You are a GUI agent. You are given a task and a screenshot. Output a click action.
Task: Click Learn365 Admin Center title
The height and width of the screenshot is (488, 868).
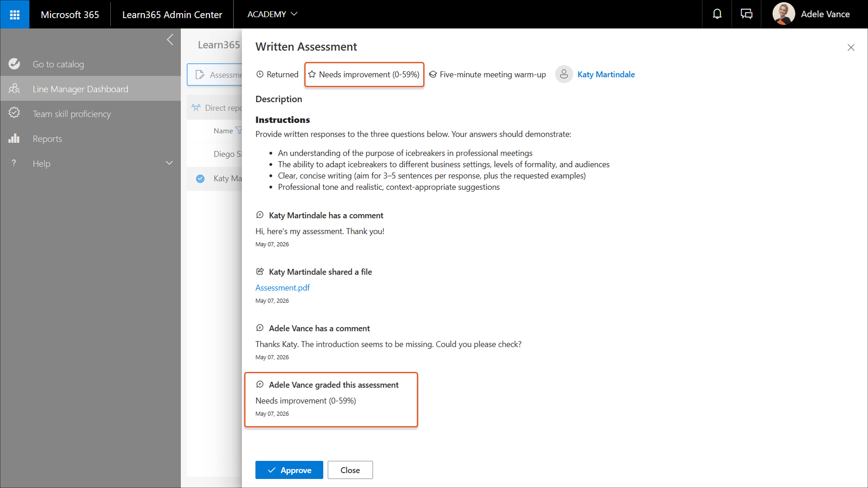pos(172,14)
